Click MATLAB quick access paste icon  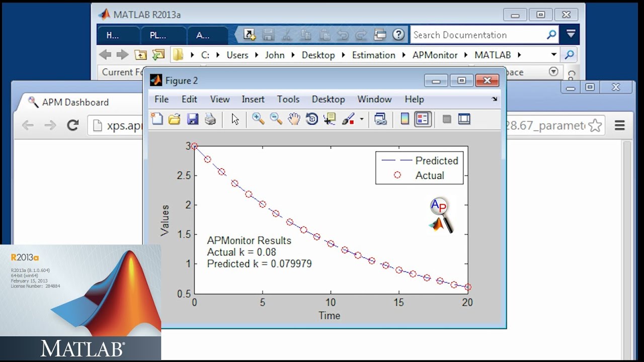click(325, 35)
